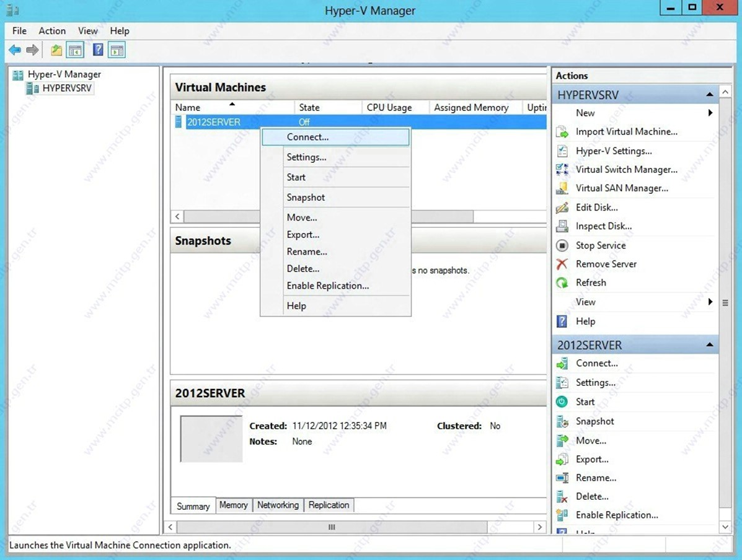
Task: Click the Import Virtual Machine icon
Action: point(562,132)
